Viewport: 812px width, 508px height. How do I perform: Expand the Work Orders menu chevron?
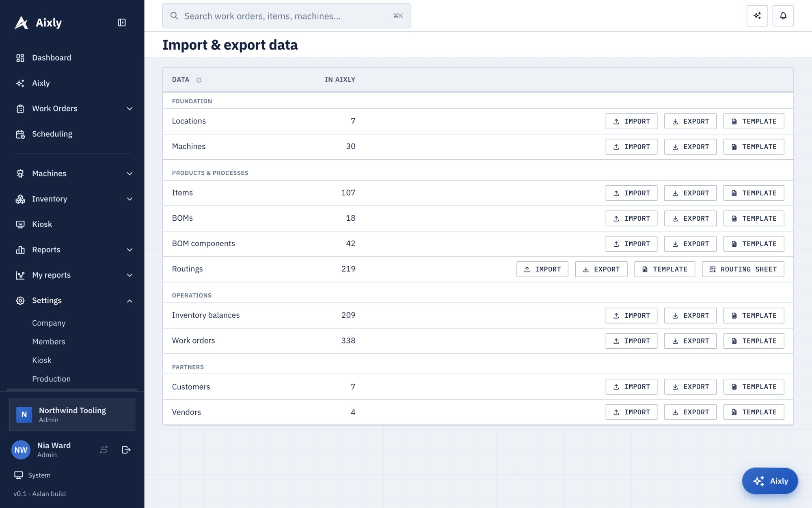pyautogui.click(x=130, y=109)
